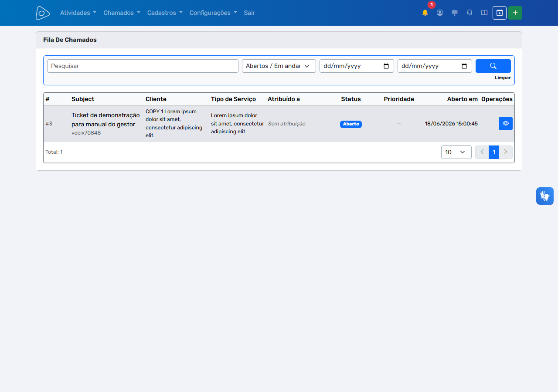Go to previous page arrow
This screenshot has width=558, height=392.
pyautogui.click(x=482, y=152)
